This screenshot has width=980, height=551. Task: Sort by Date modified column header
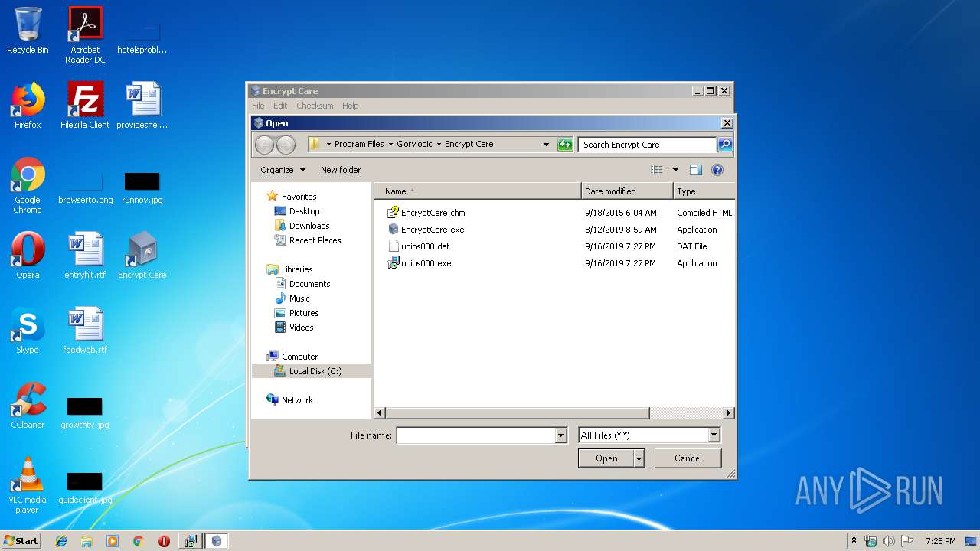tap(627, 191)
